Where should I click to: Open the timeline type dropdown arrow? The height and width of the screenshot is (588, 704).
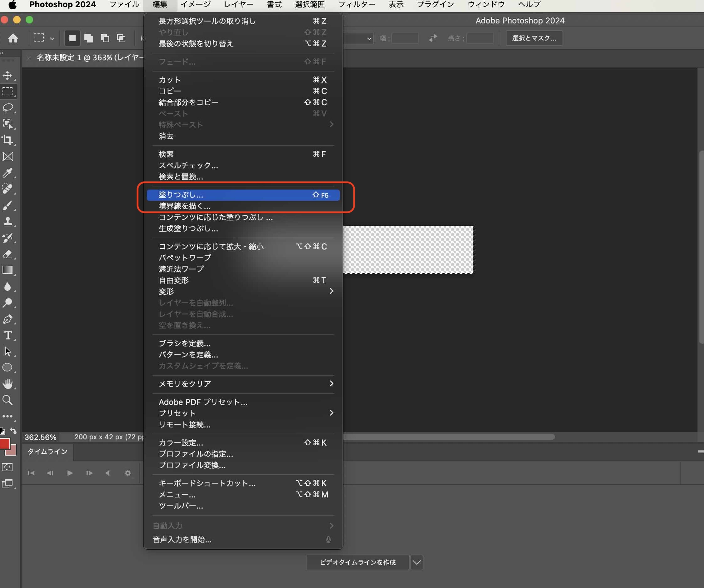[417, 562]
